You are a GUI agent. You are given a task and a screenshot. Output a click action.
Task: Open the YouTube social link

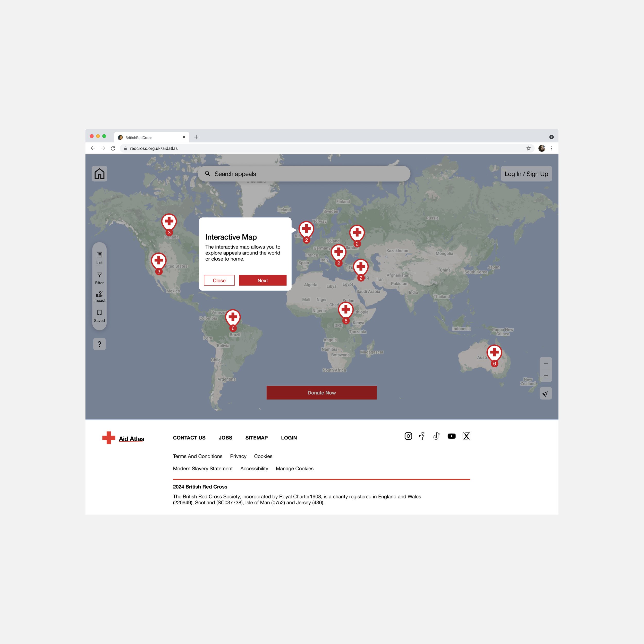pyautogui.click(x=451, y=436)
